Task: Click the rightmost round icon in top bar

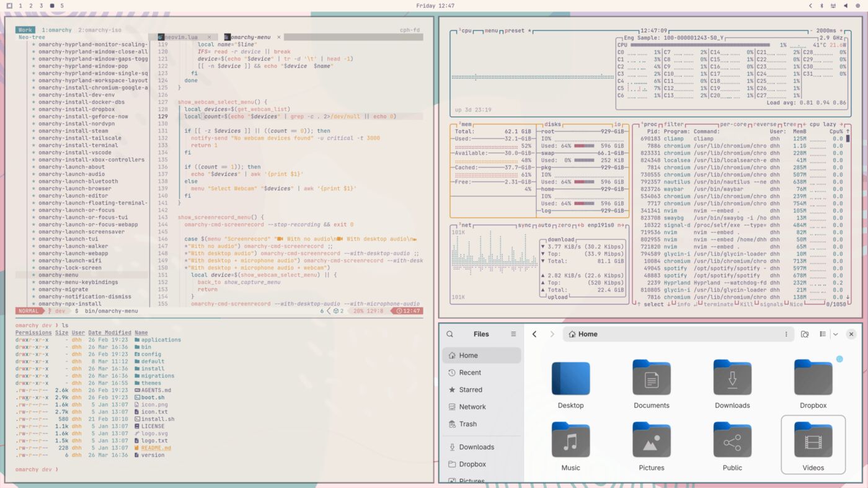Action: 857,6
